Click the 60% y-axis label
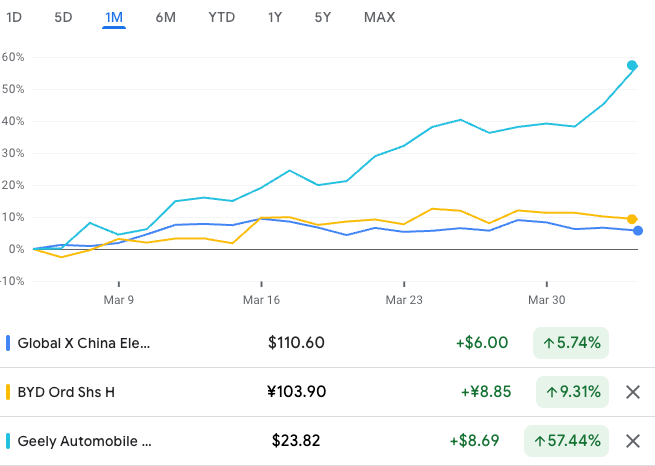655x466 pixels. click(13, 57)
